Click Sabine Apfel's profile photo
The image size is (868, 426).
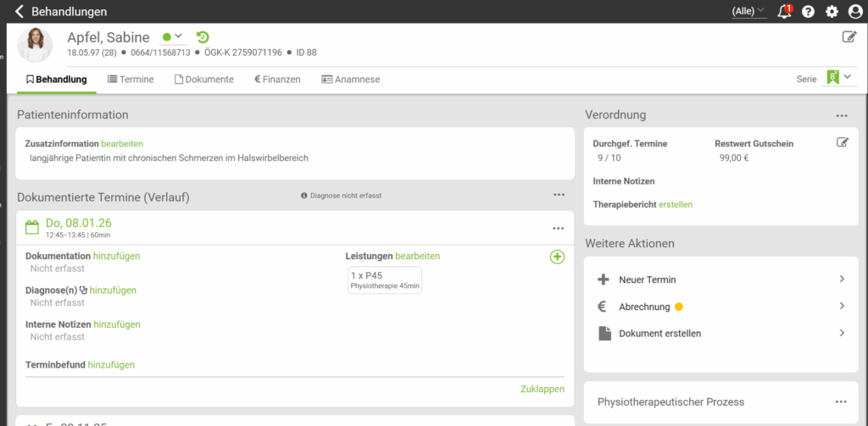(x=36, y=45)
